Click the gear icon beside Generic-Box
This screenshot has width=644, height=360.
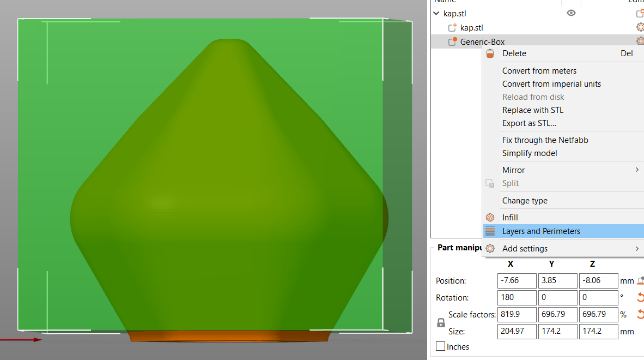(641, 41)
